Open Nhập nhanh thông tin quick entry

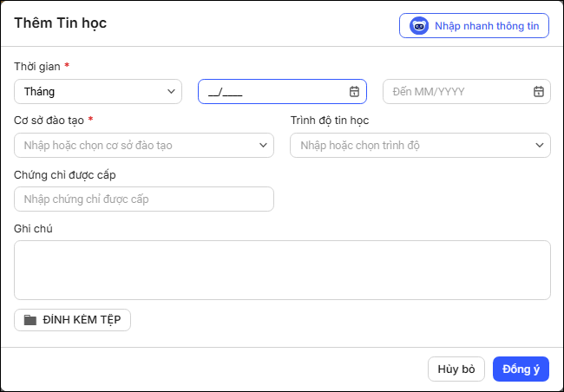pos(474,26)
